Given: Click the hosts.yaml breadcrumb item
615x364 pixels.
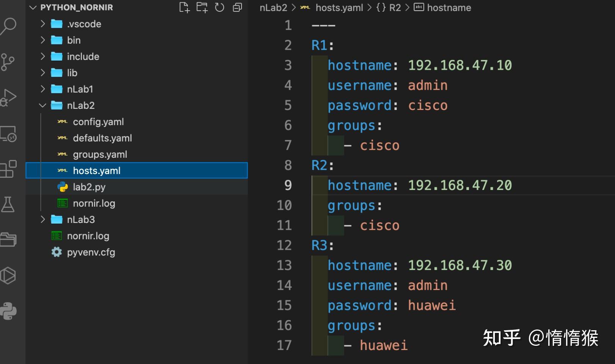Looking at the screenshot, I should [x=339, y=8].
